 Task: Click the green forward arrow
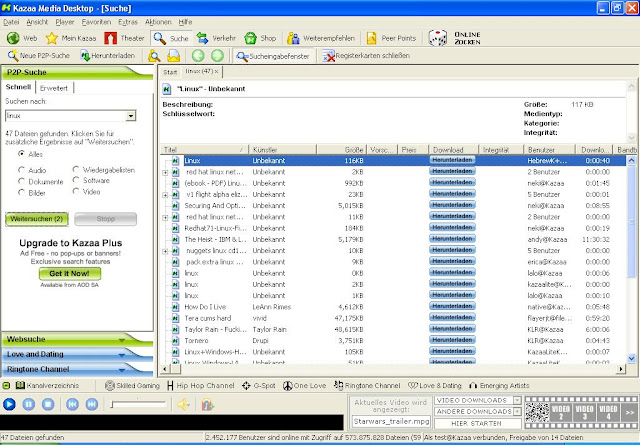click(217, 56)
